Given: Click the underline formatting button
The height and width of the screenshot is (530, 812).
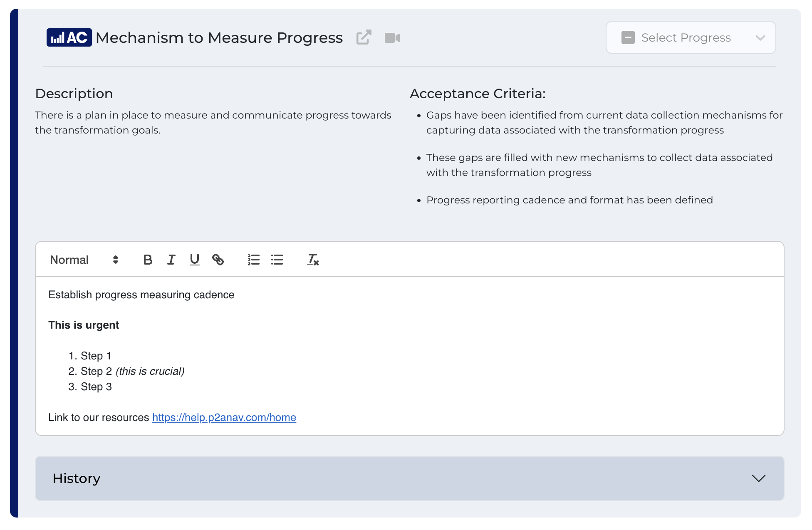Looking at the screenshot, I should [194, 260].
